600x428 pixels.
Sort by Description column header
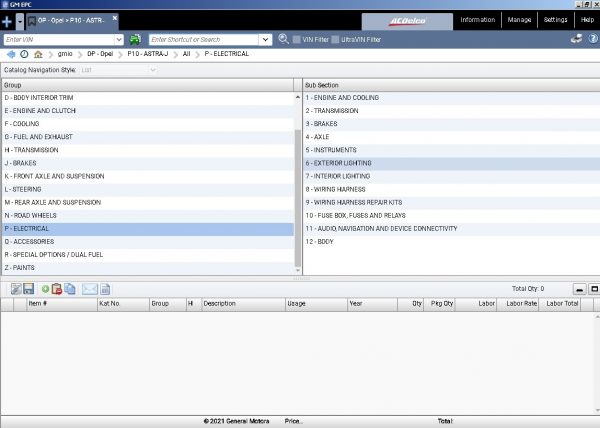pos(243,304)
